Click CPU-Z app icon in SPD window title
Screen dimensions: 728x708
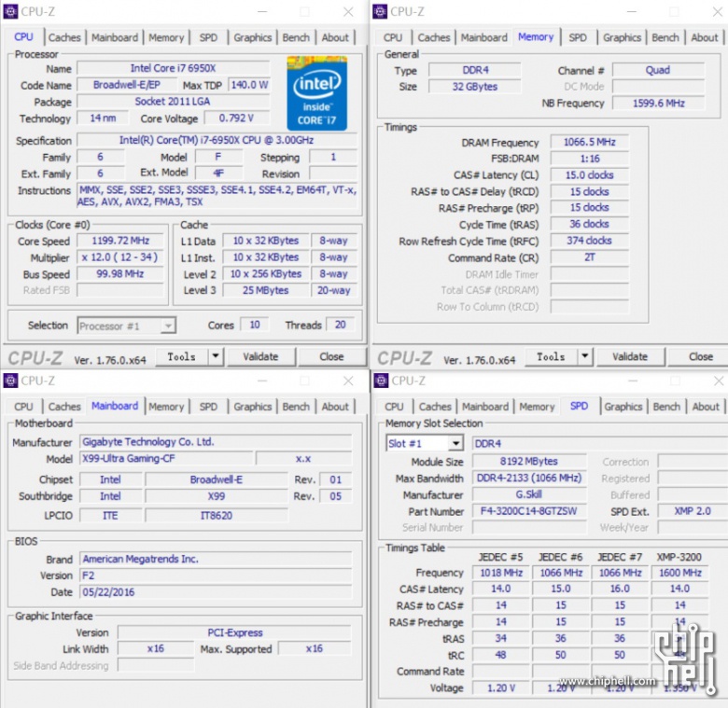(381, 381)
